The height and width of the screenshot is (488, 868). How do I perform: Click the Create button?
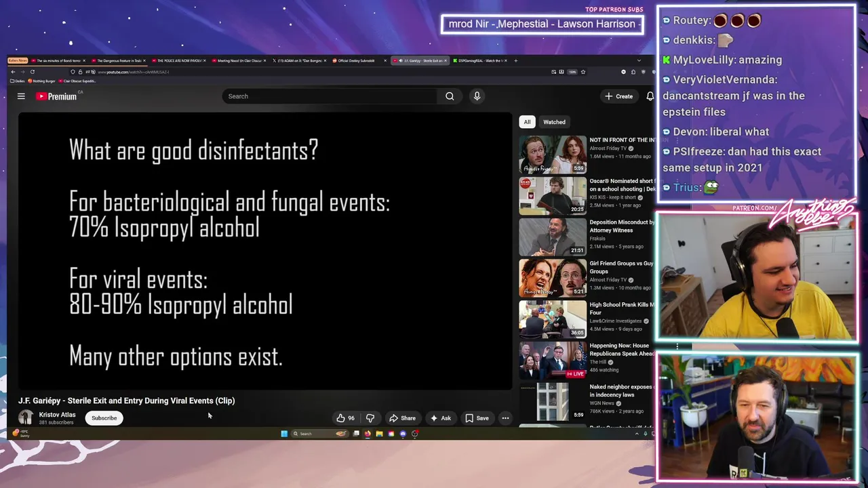[619, 96]
